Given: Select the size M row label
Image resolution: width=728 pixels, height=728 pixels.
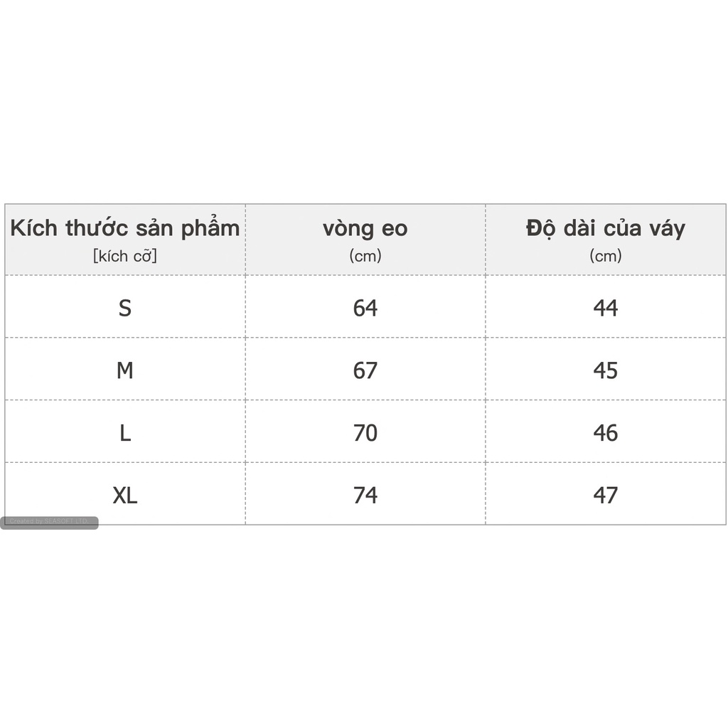Looking at the screenshot, I should pos(125,370).
